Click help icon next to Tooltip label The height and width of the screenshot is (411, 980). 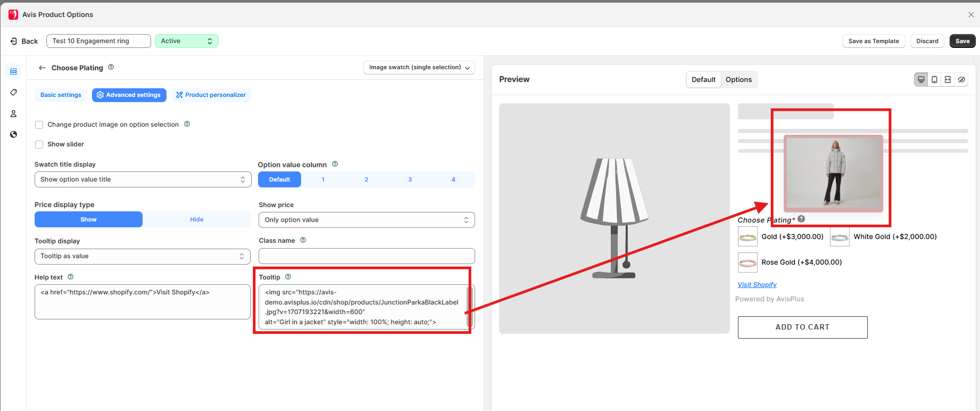point(288,277)
